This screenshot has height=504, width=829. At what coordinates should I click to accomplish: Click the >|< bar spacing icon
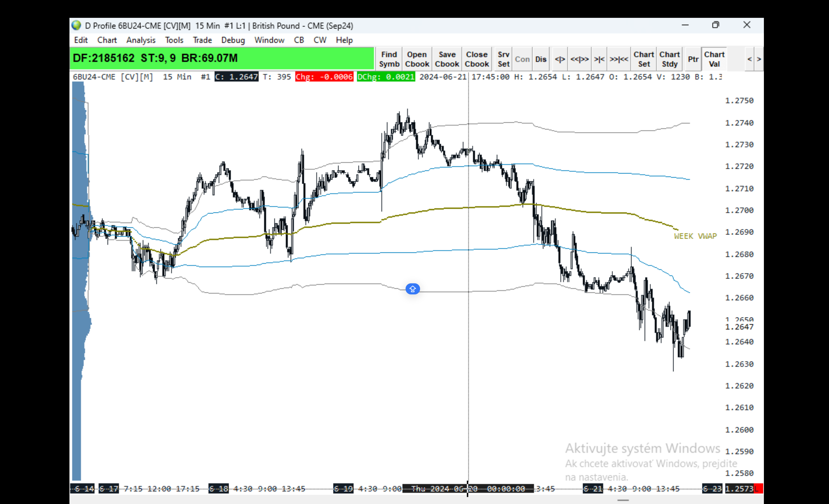599,59
